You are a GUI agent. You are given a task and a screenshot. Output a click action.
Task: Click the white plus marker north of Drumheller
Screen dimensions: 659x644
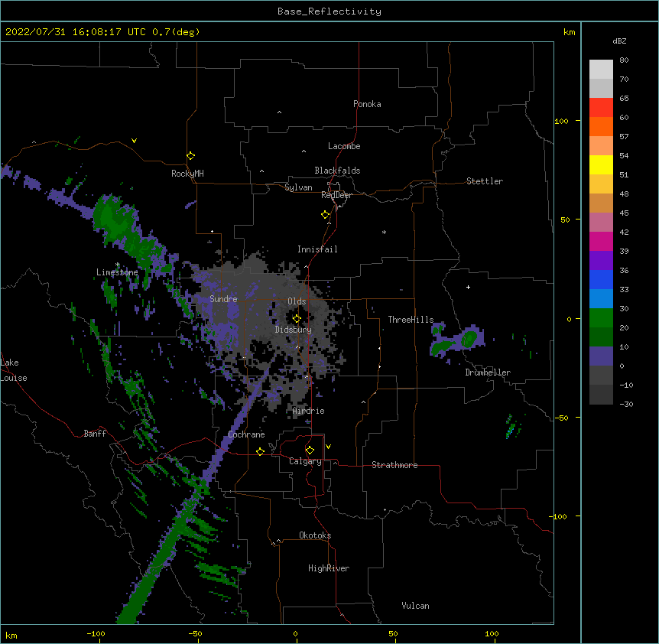tap(468, 287)
